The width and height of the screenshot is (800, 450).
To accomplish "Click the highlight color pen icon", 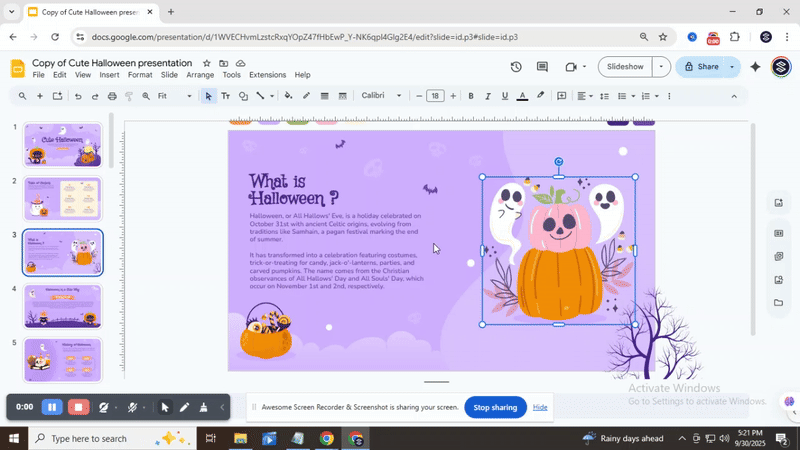I will coord(541,96).
